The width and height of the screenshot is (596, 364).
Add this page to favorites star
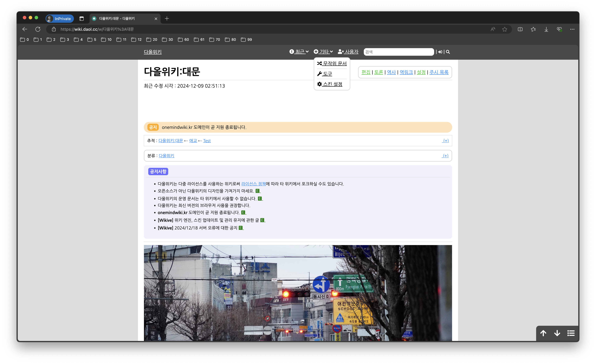(505, 29)
